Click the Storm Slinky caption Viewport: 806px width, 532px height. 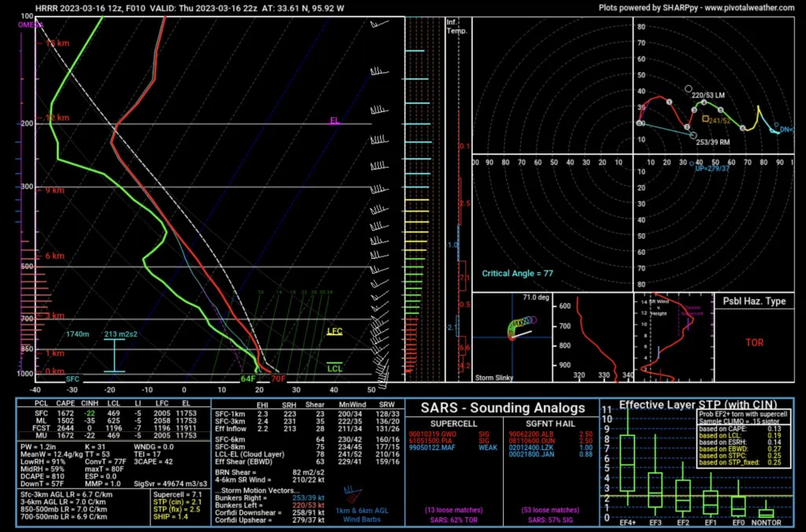pos(494,377)
